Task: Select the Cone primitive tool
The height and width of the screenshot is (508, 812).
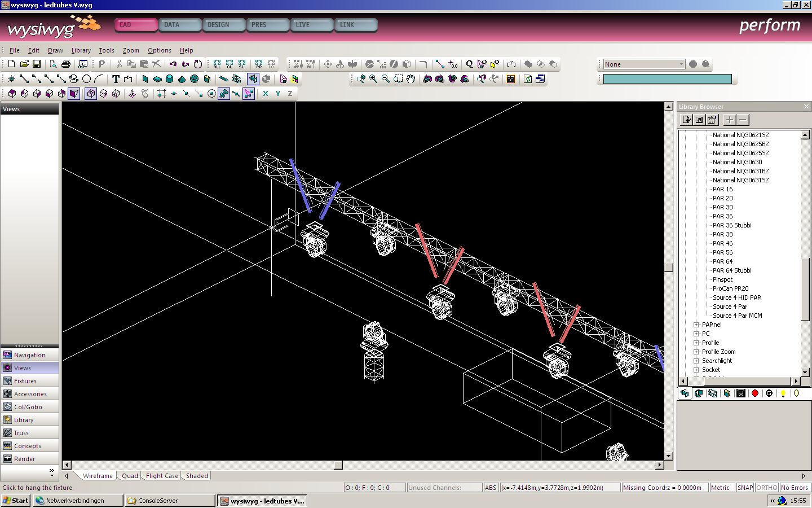Action: (182, 79)
